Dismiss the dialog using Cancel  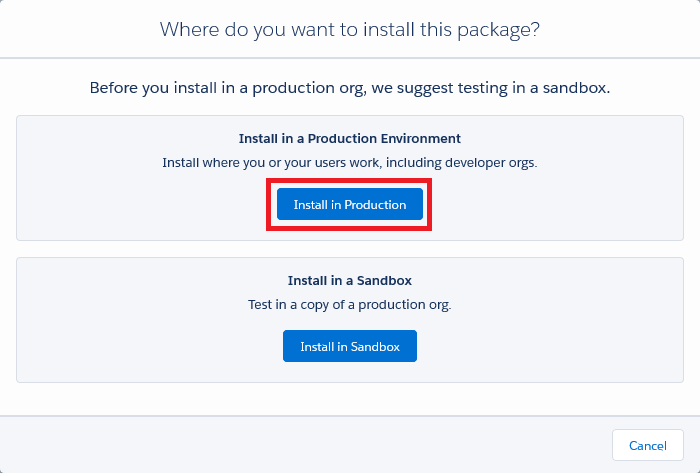click(647, 445)
